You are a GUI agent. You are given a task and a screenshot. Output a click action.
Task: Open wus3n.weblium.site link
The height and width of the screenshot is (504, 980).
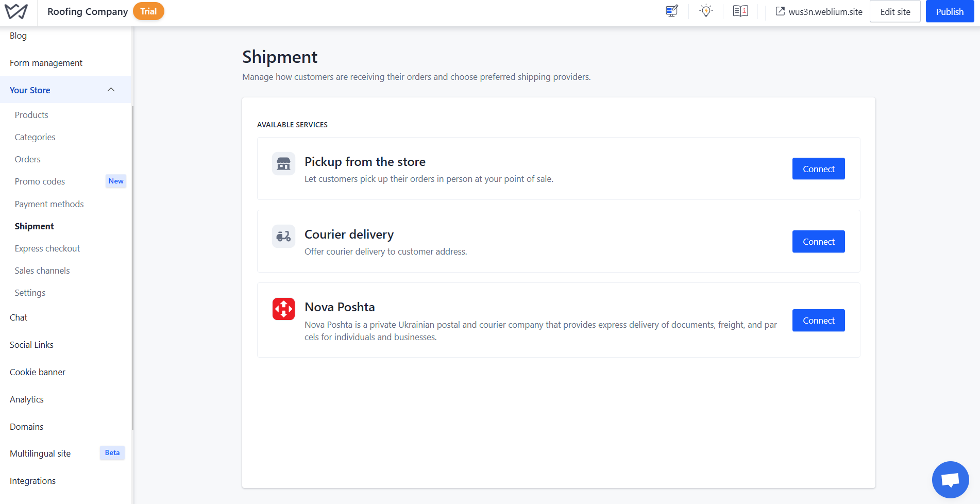(x=819, y=12)
